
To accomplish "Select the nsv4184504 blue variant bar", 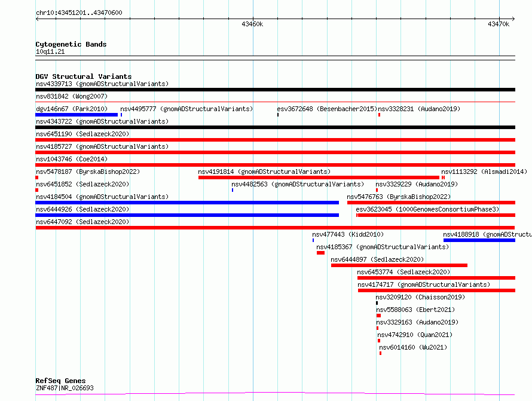I will point(187,203).
